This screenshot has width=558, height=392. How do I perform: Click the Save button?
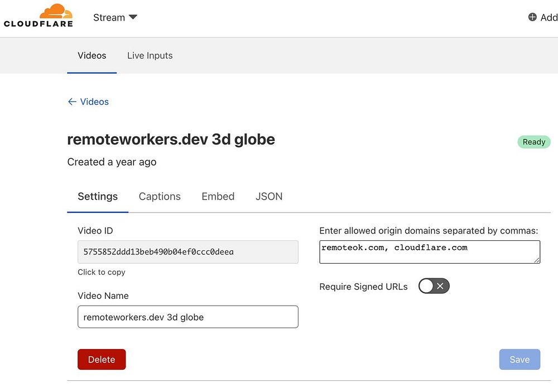pos(519,359)
